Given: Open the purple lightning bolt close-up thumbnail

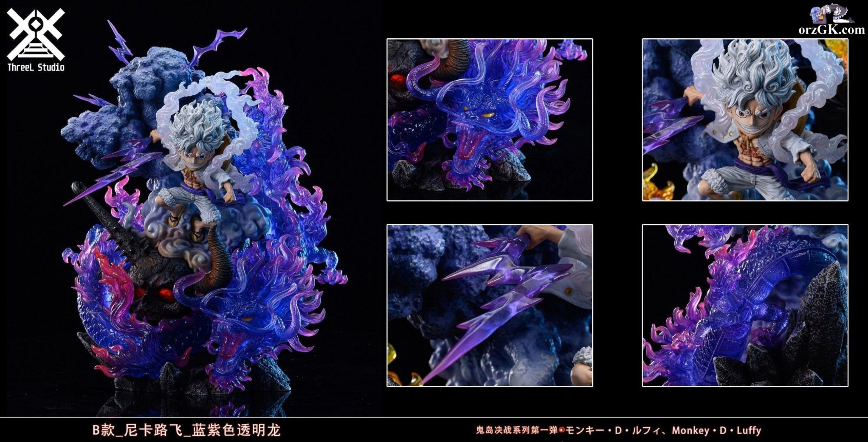Looking at the screenshot, I should click(490, 305).
